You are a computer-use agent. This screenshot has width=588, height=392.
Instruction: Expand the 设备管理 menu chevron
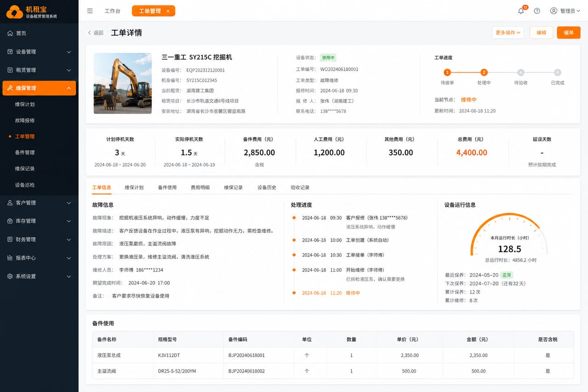pyautogui.click(x=69, y=52)
